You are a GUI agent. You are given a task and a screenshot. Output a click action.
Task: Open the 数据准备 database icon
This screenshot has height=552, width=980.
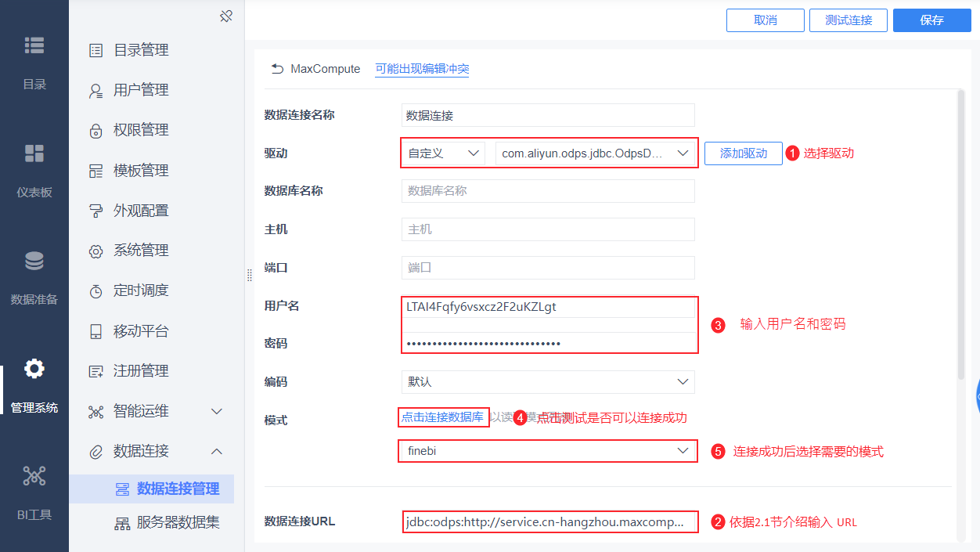click(x=34, y=261)
